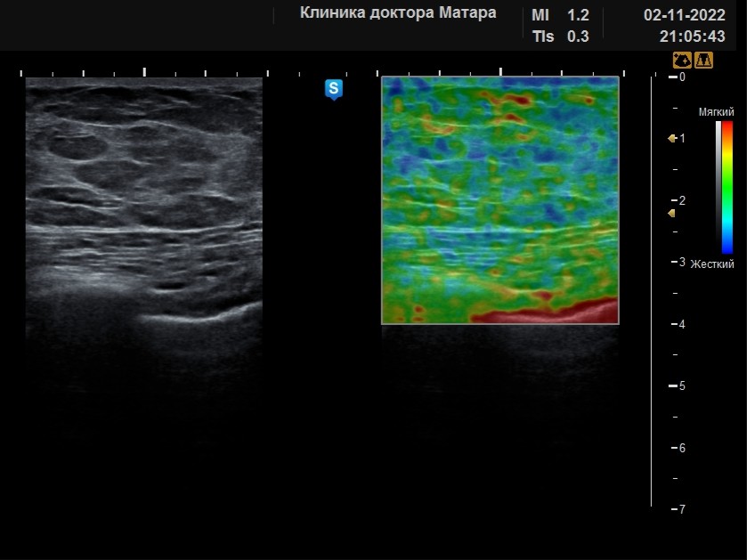The width and height of the screenshot is (747, 560).
Task: Click the Жесткий label below the color scale
Action: [712, 264]
